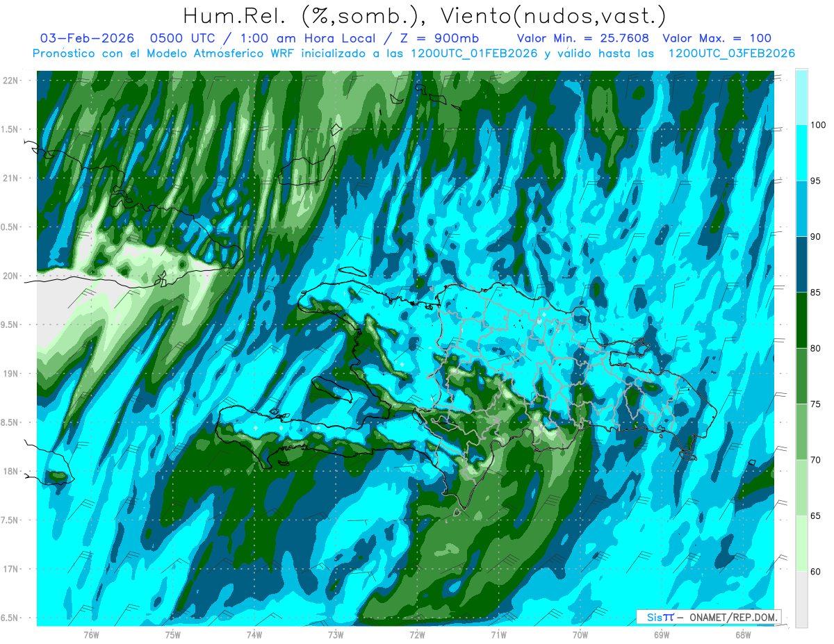The height and width of the screenshot is (644, 834).
Task: Click the colorbar label '95'
Action: point(817,181)
